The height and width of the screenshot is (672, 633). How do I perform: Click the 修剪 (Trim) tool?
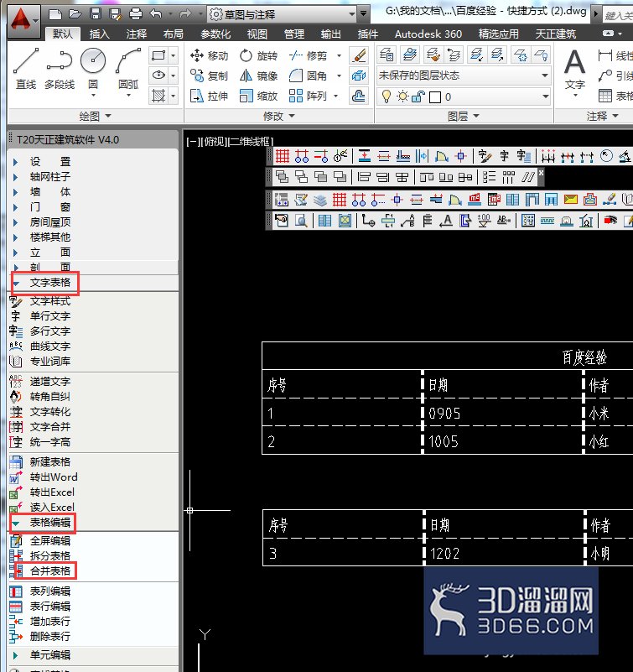[x=309, y=55]
